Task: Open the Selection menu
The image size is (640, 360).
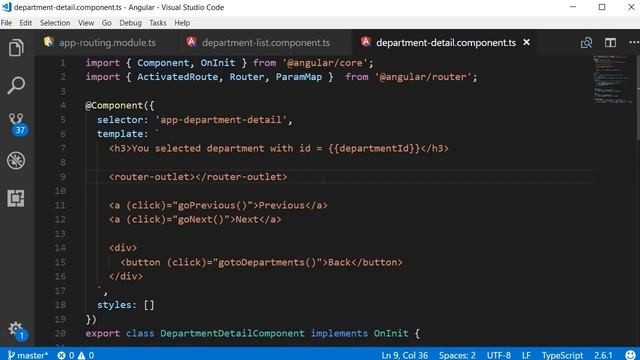Action: coord(55,23)
